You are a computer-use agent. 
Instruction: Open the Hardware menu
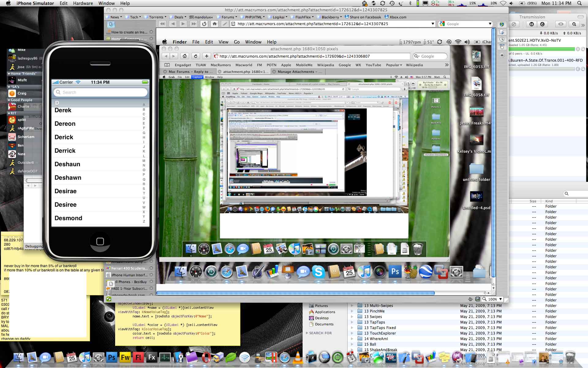(83, 3)
